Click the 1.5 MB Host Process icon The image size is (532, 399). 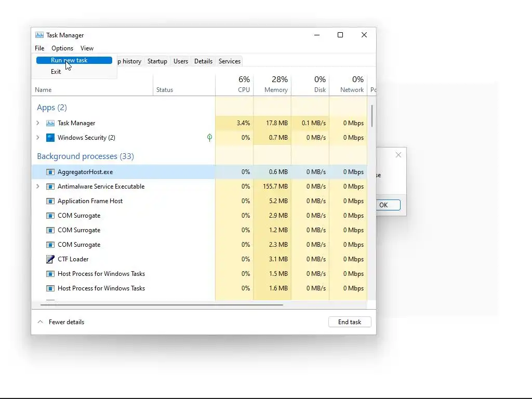50,274
